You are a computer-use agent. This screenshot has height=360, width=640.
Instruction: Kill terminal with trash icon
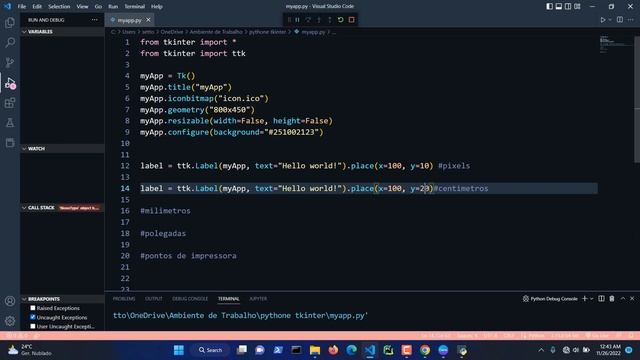tap(612, 299)
